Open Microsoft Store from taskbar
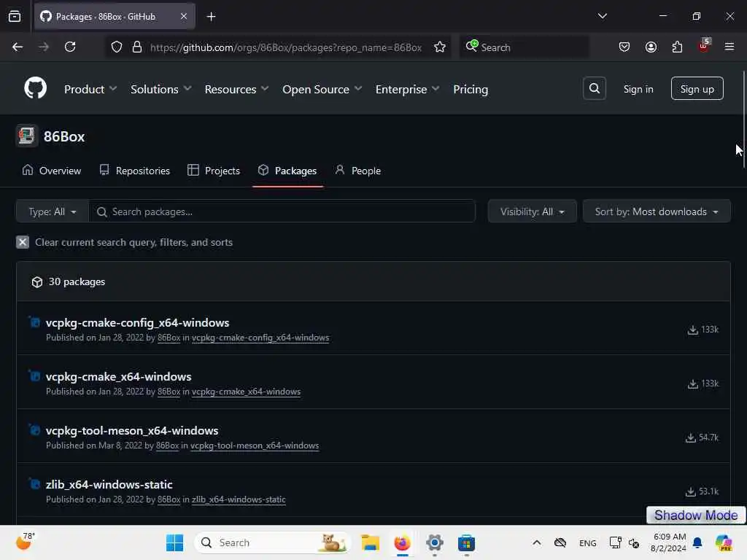Viewport: 747px width, 560px height. (x=466, y=542)
